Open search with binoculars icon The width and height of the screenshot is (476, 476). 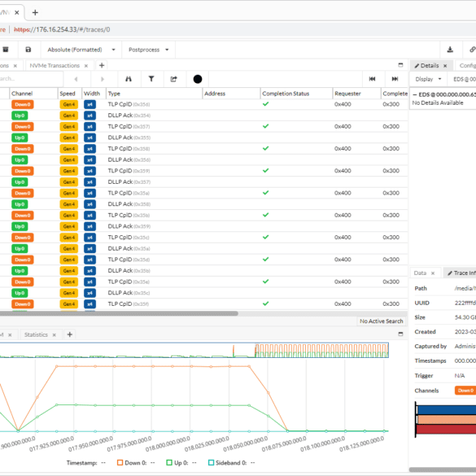point(129,79)
